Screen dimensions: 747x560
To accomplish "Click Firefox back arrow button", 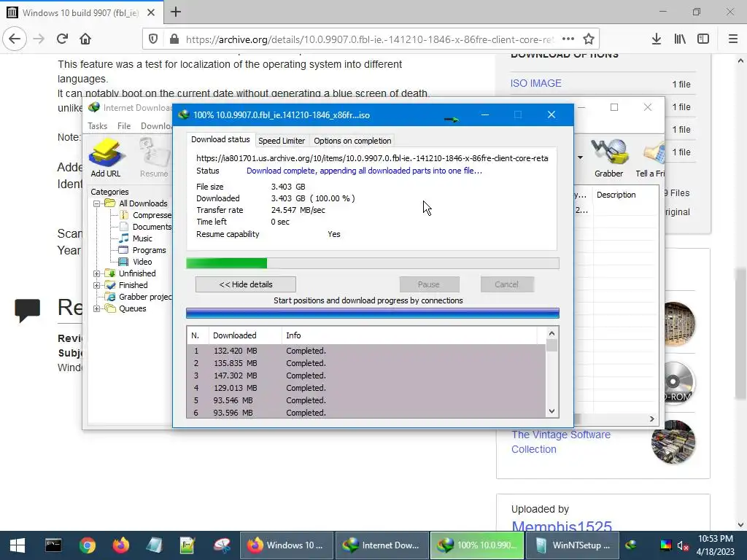I will click(15, 39).
